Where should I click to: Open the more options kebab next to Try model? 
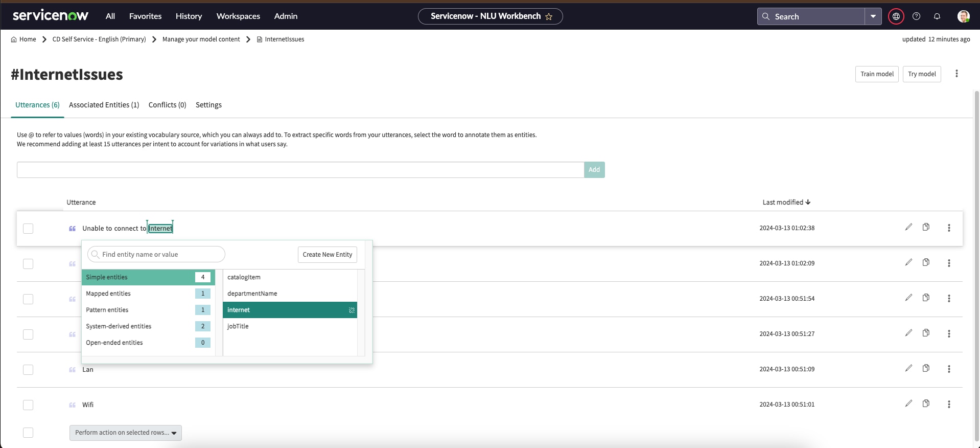[x=956, y=74]
